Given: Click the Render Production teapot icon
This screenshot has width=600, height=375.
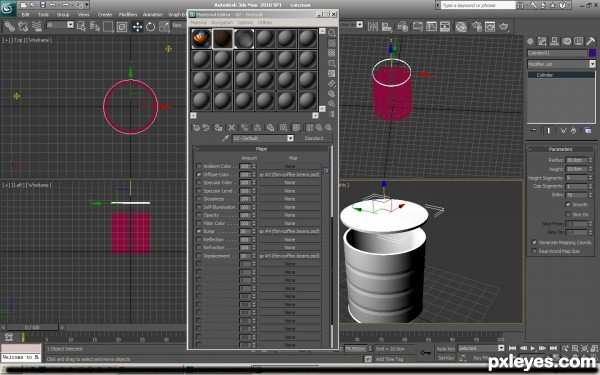Looking at the screenshot, I should 504,26.
